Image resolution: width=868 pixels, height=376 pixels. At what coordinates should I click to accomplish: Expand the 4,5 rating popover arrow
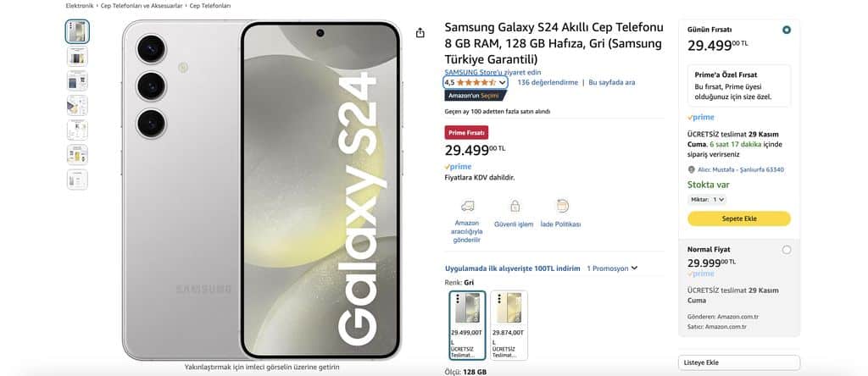pos(502,82)
